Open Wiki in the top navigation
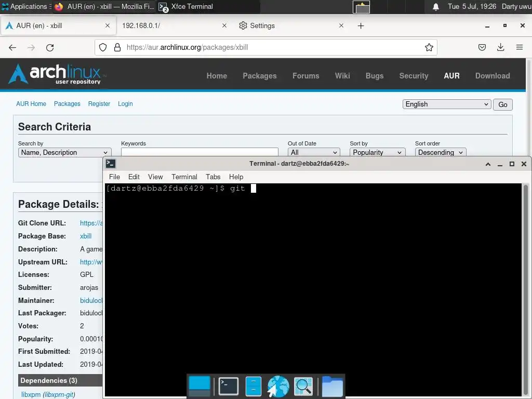 click(x=342, y=76)
